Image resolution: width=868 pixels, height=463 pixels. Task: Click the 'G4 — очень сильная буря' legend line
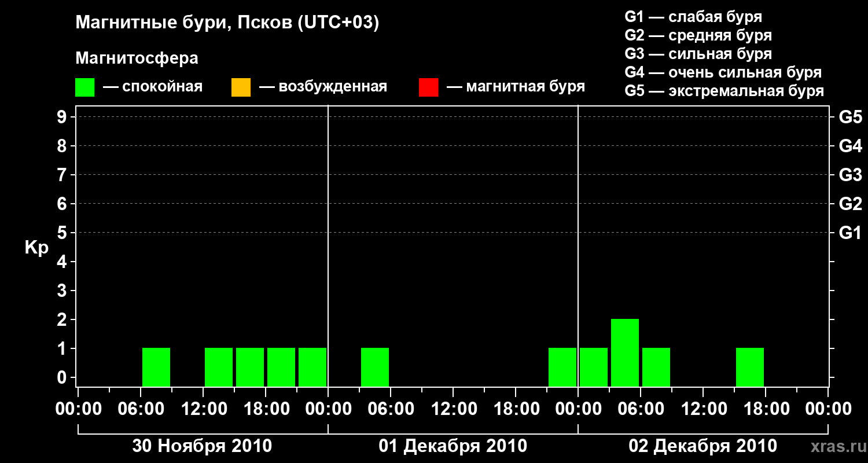point(723,72)
